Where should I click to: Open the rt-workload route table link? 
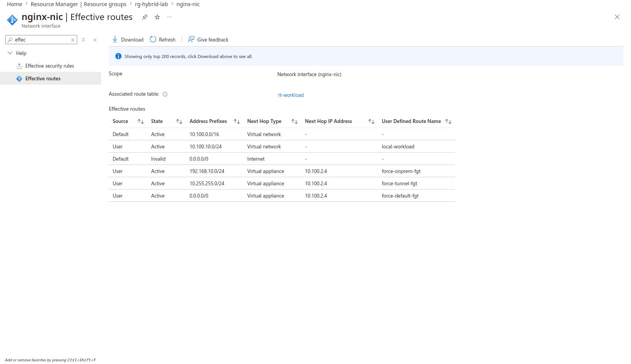tap(291, 95)
